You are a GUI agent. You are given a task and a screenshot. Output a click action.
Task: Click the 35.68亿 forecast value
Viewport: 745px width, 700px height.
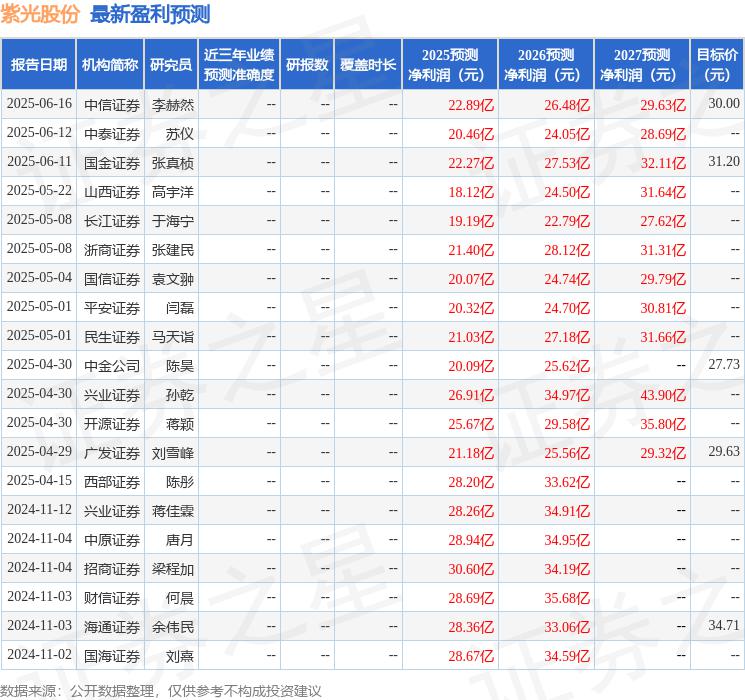(567, 598)
